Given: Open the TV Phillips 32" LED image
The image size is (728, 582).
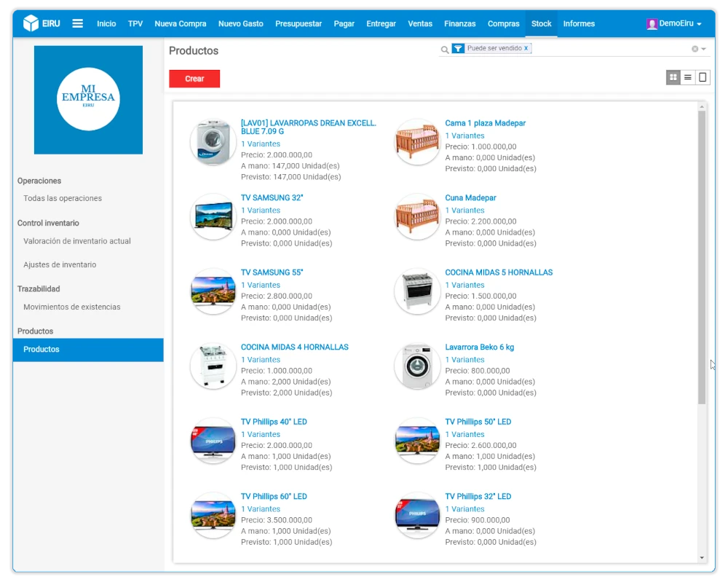Looking at the screenshot, I should coord(417,516).
